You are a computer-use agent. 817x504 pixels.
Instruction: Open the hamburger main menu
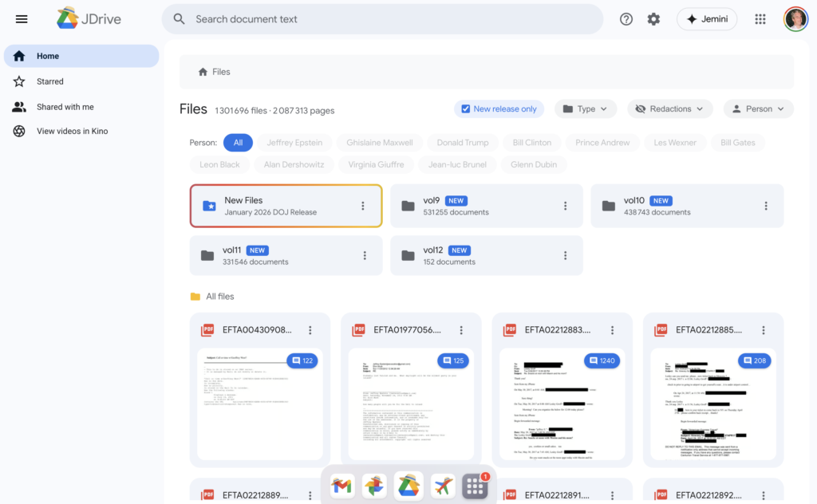coord(22,19)
